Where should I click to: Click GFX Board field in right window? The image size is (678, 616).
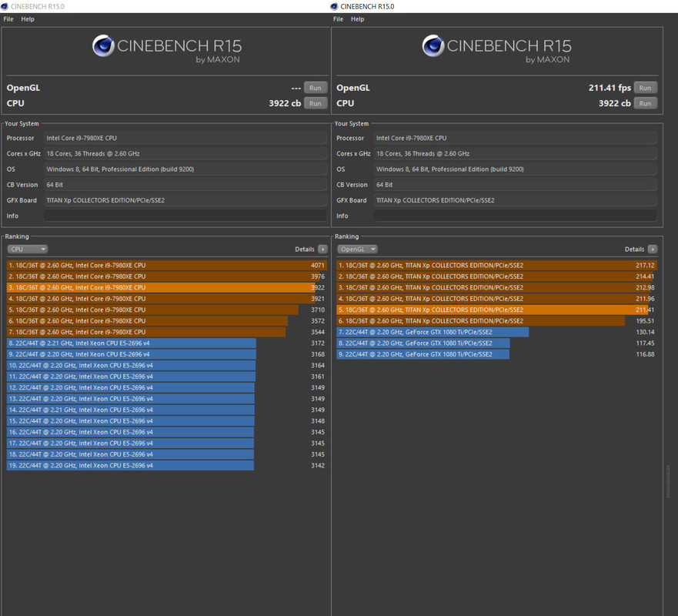point(516,200)
